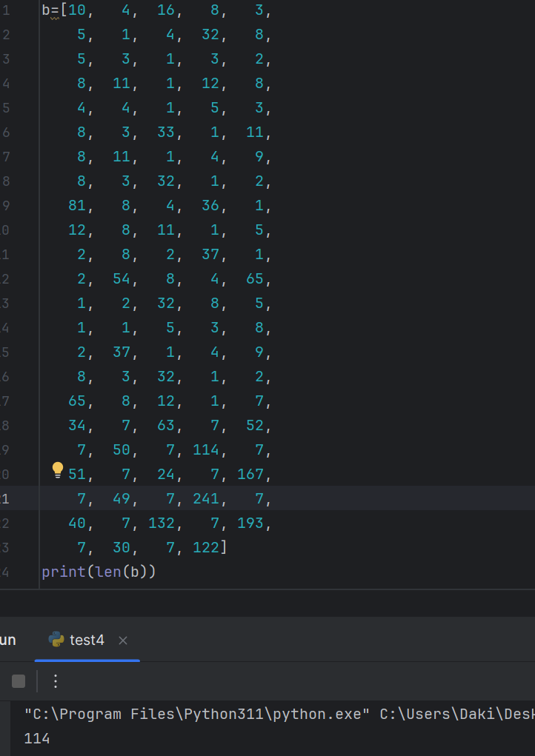Open the three-dot more options menu
Viewport: 535px width, 756px height.
click(x=55, y=681)
